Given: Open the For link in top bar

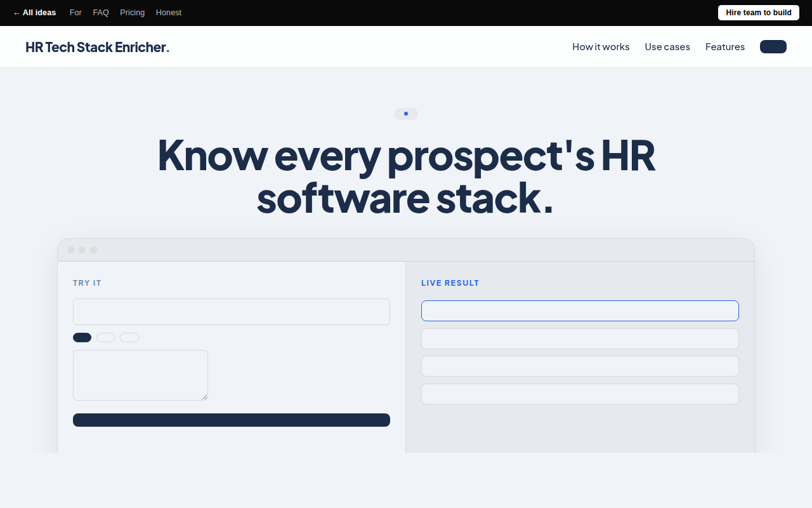Looking at the screenshot, I should (75, 13).
